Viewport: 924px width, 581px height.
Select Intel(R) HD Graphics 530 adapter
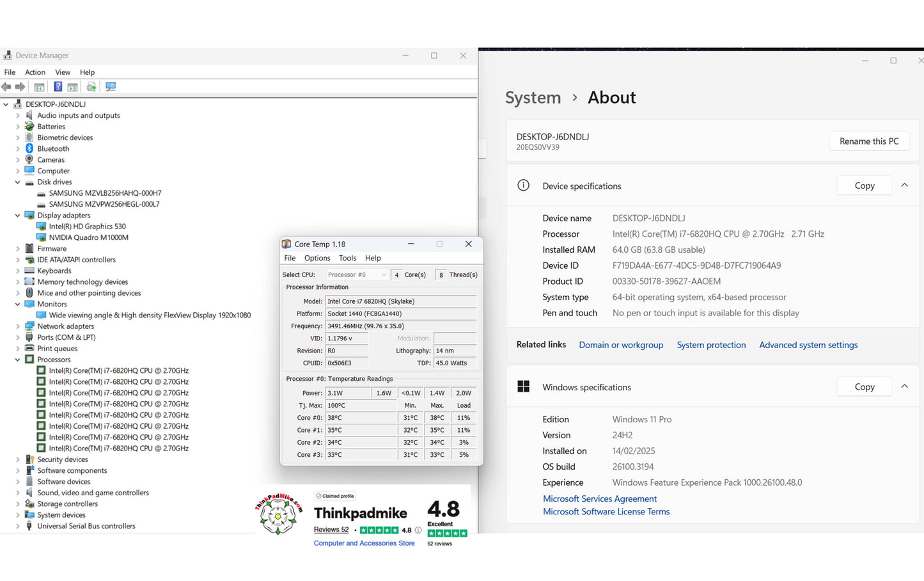(87, 226)
